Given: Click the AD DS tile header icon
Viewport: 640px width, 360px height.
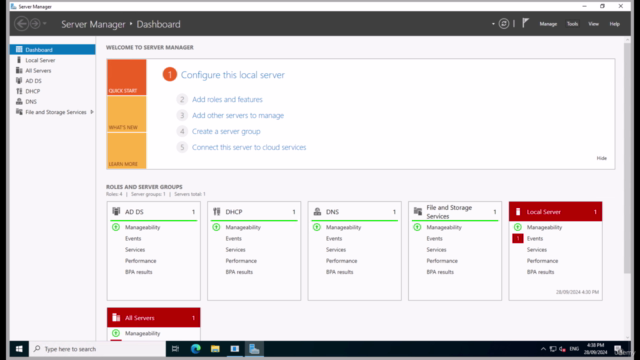Looking at the screenshot, I should [116, 211].
